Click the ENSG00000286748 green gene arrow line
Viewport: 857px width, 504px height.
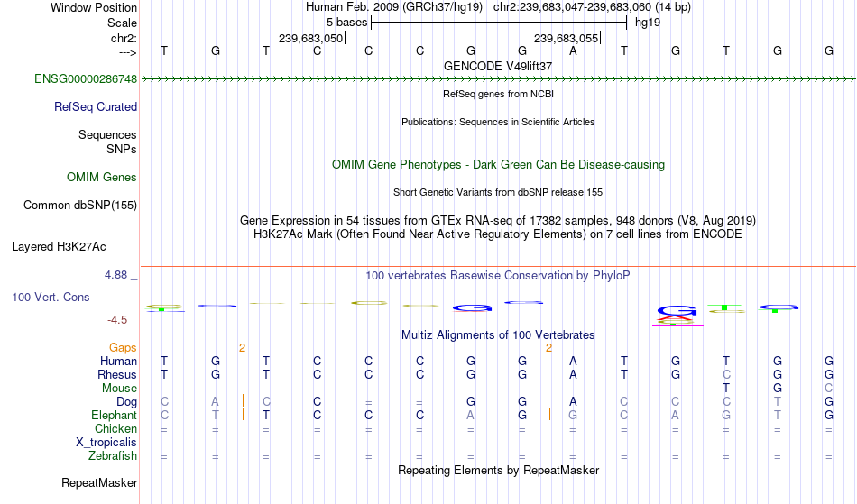point(498,79)
